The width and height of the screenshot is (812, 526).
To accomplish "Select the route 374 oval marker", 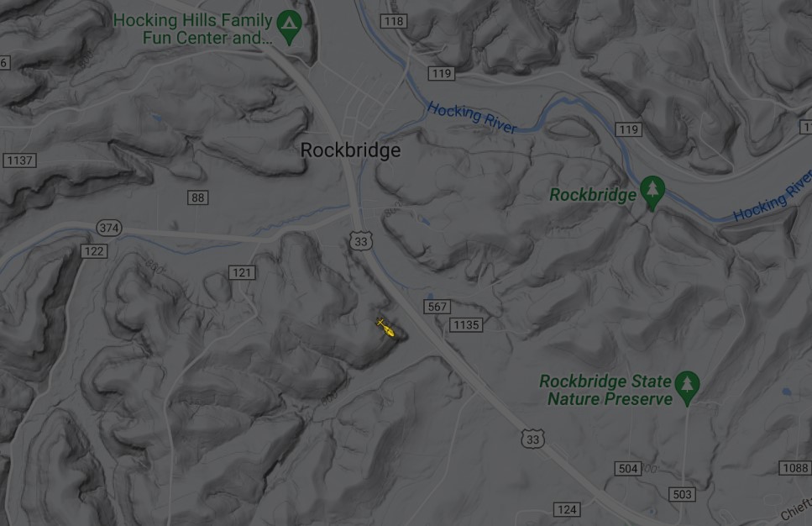I will [x=109, y=228].
